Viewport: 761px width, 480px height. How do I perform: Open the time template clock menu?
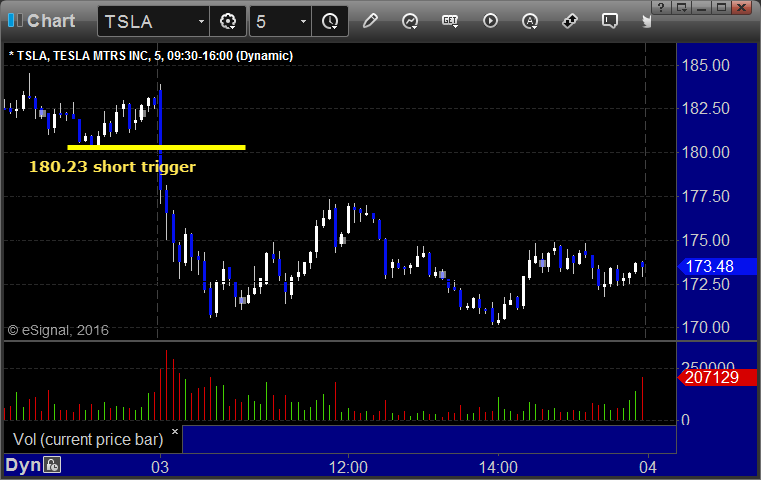click(330, 21)
